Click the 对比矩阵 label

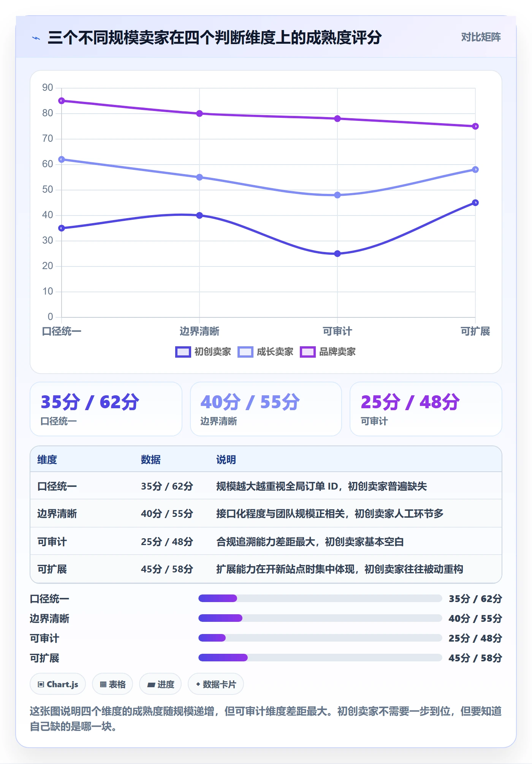pyautogui.click(x=481, y=37)
